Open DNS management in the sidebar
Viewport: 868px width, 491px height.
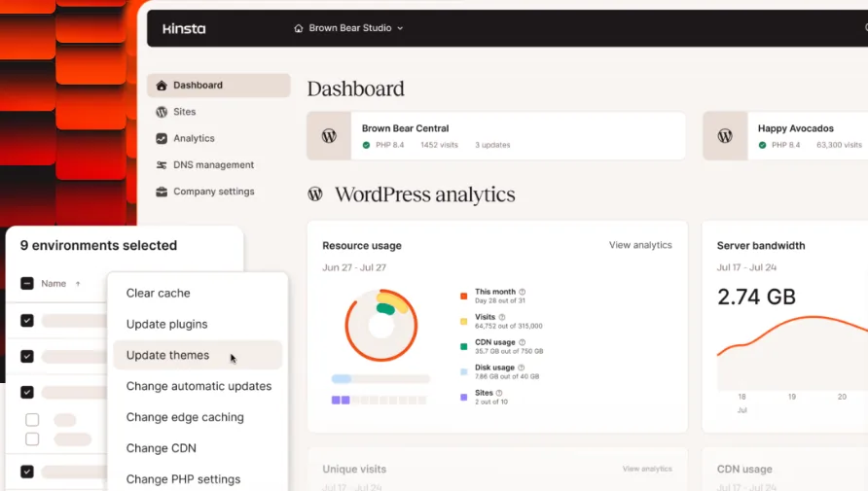[x=214, y=164]
